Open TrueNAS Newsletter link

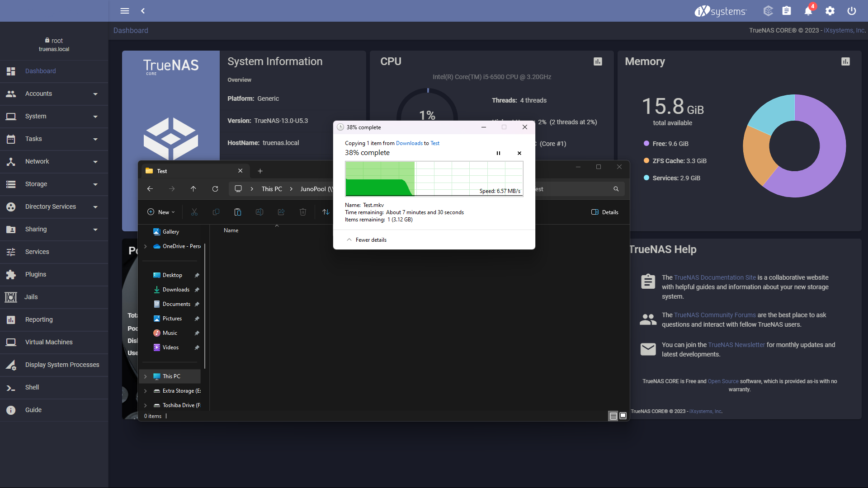click(736, 345)
